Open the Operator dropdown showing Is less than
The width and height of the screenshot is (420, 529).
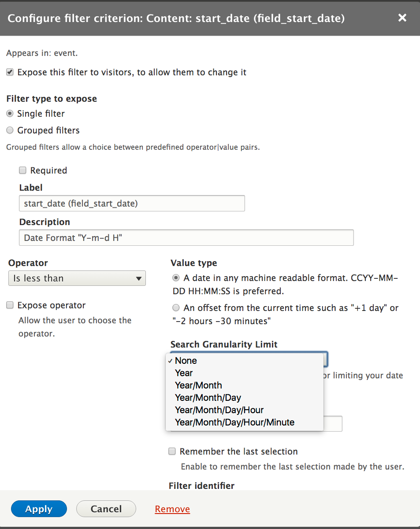pos(77,278)
